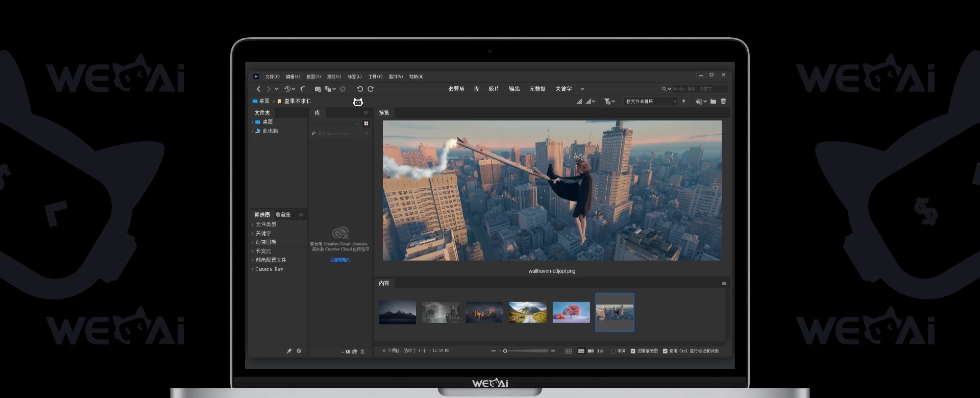The width and height of the screenshot is (980, 398).
Task: Open the 工具 menu
Action: click(375, 77)
